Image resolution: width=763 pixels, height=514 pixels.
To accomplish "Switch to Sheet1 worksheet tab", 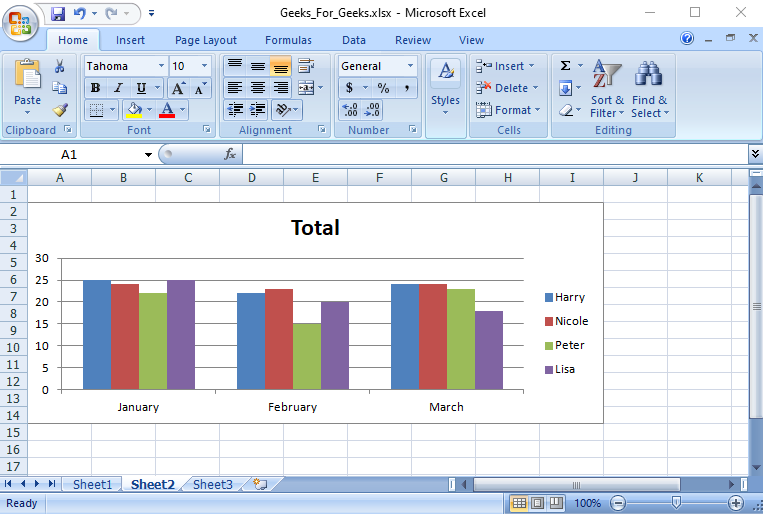I will tap(92, 484).
